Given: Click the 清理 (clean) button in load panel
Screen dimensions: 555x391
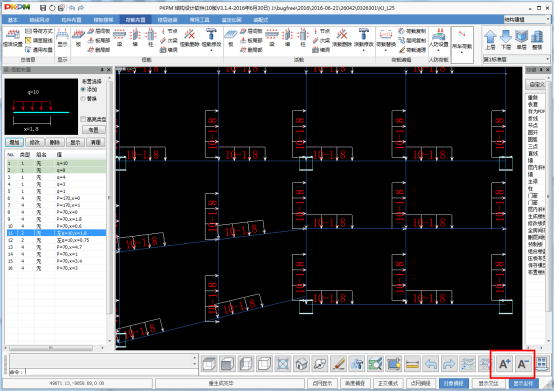Looking at the screenshot, I should pos(95,142).
